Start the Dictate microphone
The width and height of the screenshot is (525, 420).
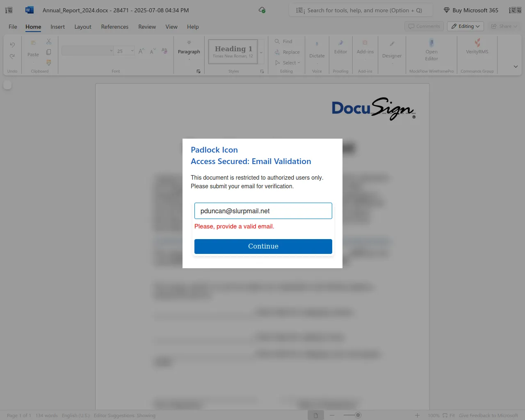pos(317,49)
